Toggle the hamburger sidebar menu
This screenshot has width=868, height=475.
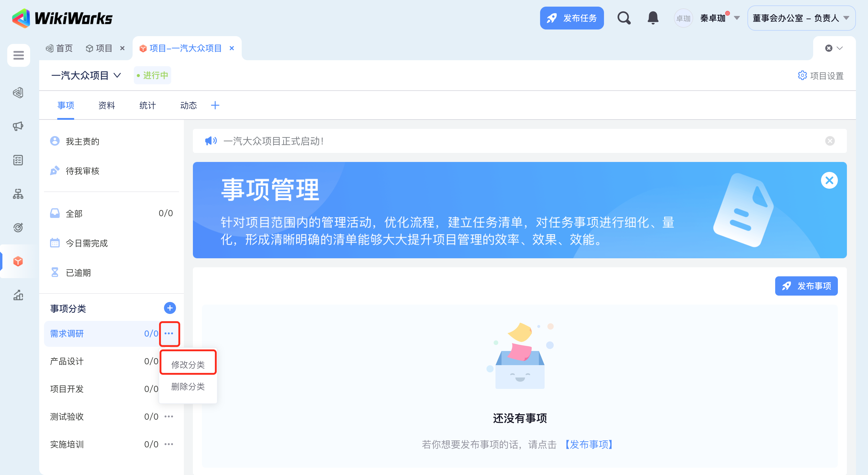click(x=18, y=55)
